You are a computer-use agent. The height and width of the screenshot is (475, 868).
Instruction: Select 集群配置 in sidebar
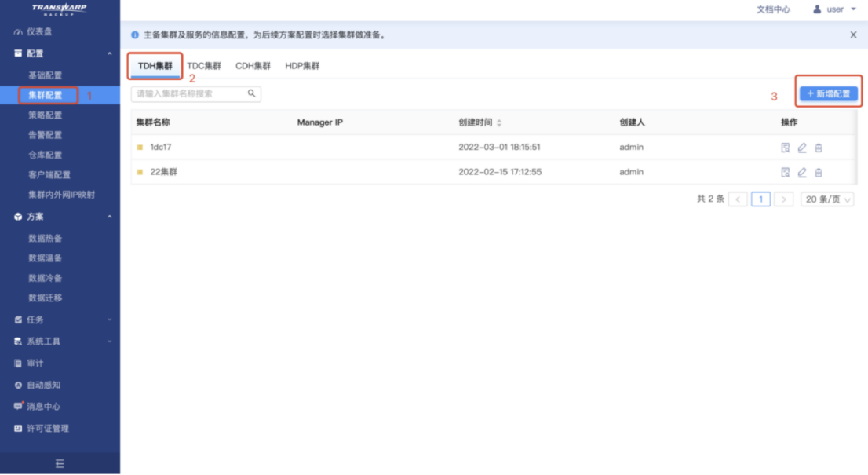point(46,95)
